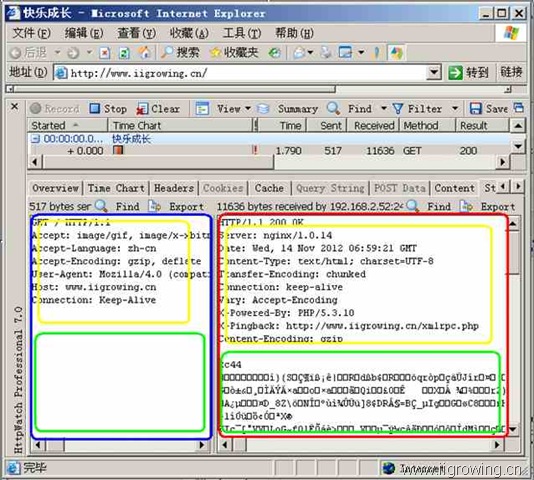Open Find in the HttpWatch toolbar
This screenshot has height=480, width=534.
tap(349, 109)
